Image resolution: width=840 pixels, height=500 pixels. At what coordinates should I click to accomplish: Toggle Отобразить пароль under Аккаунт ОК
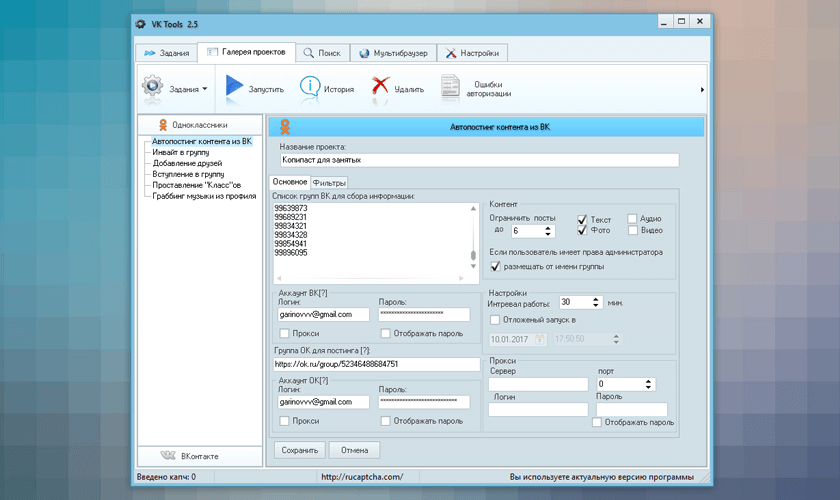click(385, 421)
